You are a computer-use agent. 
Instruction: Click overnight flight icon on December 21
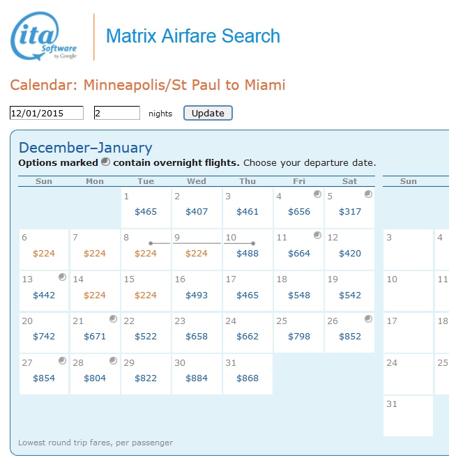click(x=114, y=319)
